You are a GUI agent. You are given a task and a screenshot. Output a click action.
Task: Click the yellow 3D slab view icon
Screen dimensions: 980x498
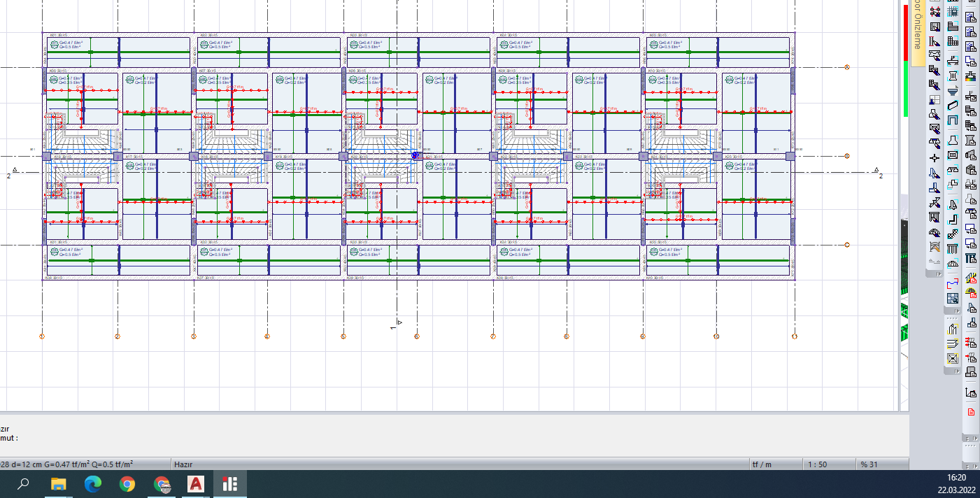pyautogui.click(x=953, y=343)
